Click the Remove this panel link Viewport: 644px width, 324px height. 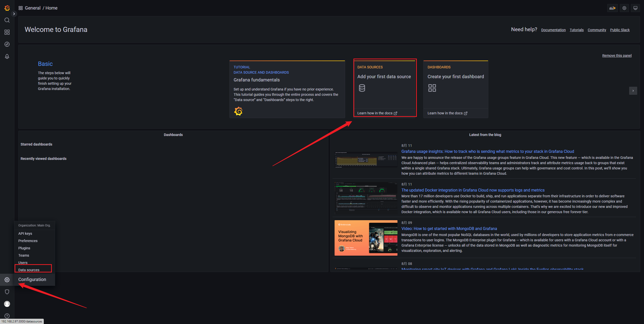click(x=617, y=56)
